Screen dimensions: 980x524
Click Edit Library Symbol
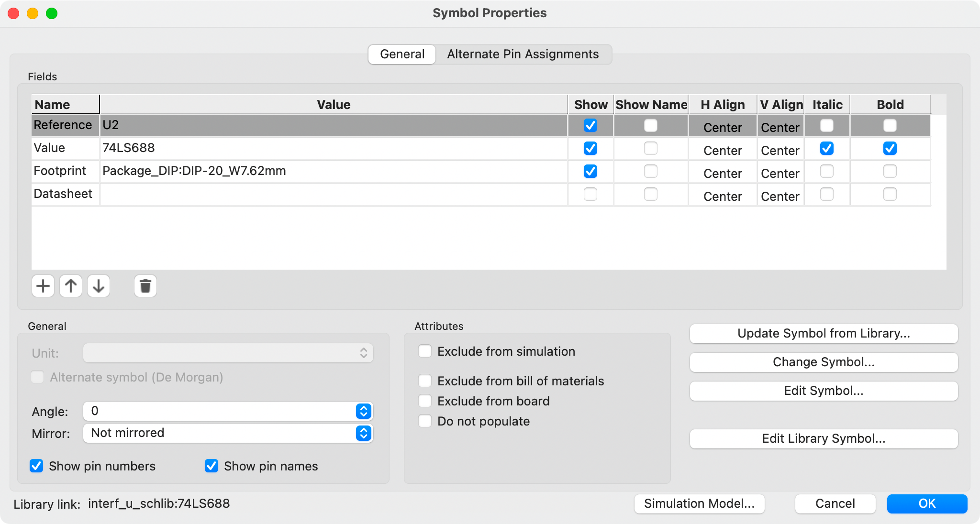824,438
